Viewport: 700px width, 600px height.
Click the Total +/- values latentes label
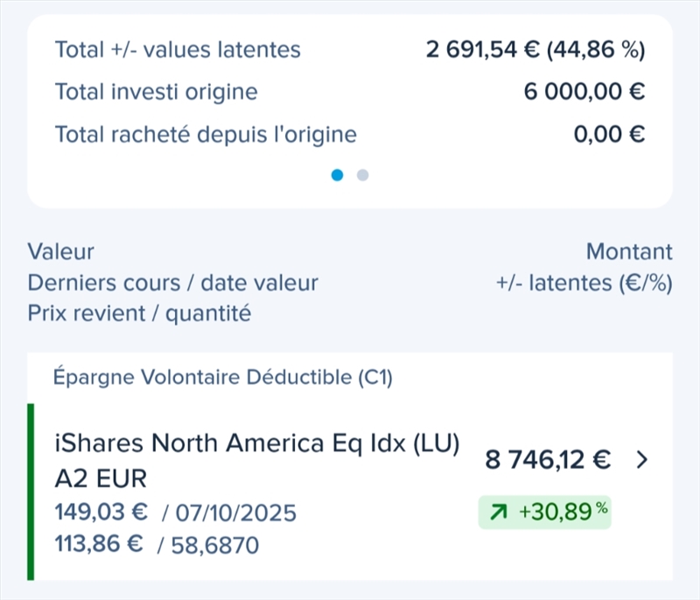click(x=178, y=50)
